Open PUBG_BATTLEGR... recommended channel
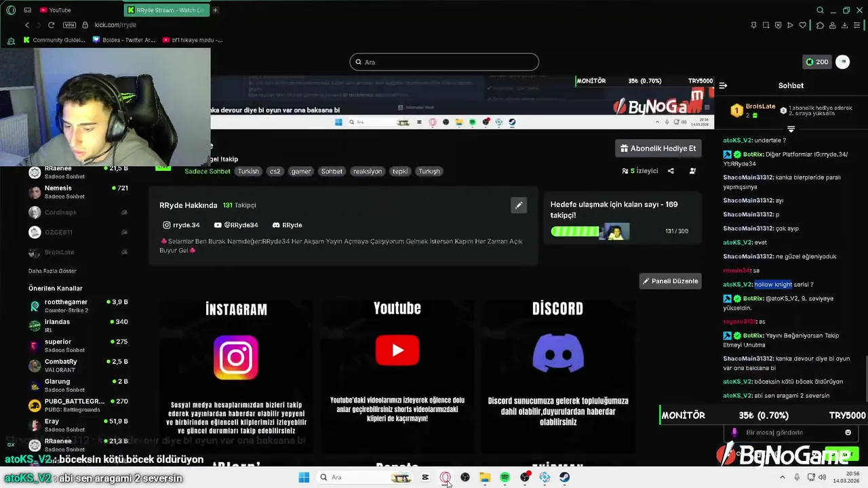Viewport: 868px width, 488px height. tap(78, 405)
